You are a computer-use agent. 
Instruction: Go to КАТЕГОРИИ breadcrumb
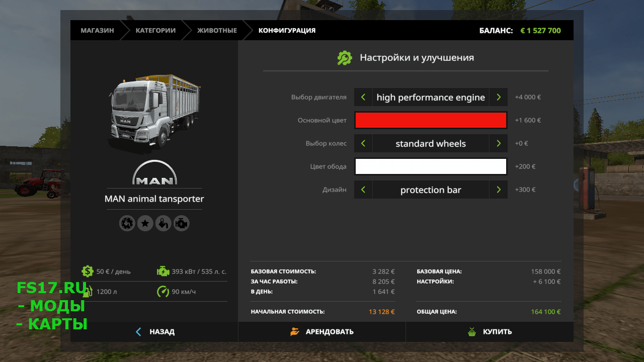pyautogui.click(x=155, y=30)
